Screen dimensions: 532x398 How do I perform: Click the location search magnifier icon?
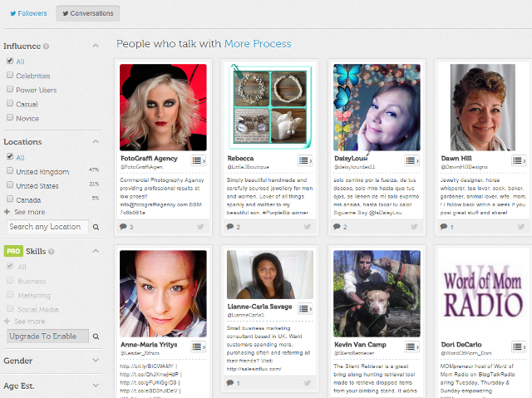point(96,226)
